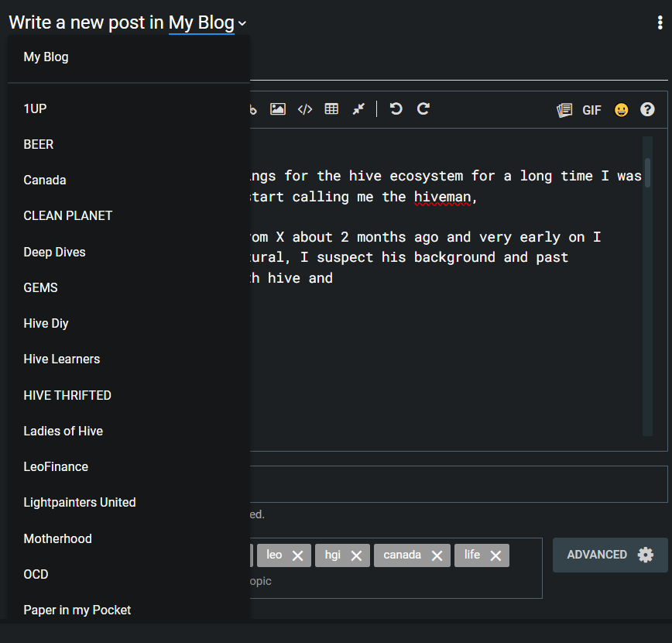Choose the OCD community
This screenshot has width=672, height=643.
129,574
